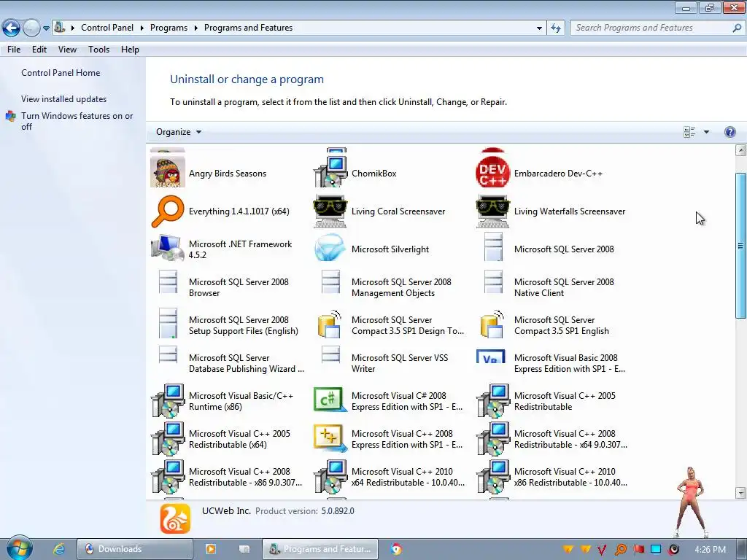Open the help question mark button

pos(729,132)
